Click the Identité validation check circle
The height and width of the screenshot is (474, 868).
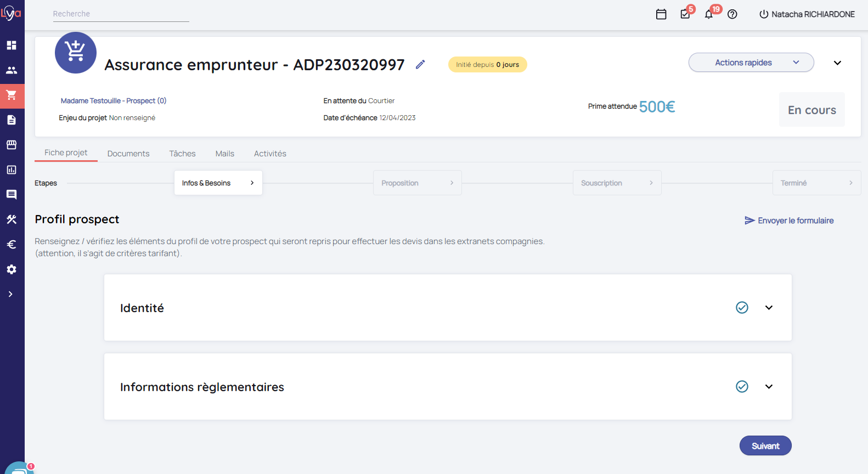(742, 308)
